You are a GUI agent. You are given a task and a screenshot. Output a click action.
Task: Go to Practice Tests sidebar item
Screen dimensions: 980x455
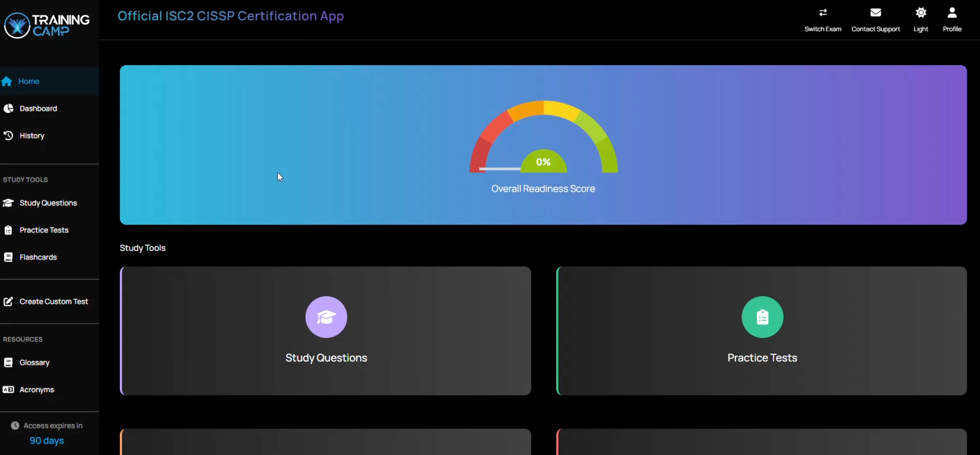click(44, 230)
